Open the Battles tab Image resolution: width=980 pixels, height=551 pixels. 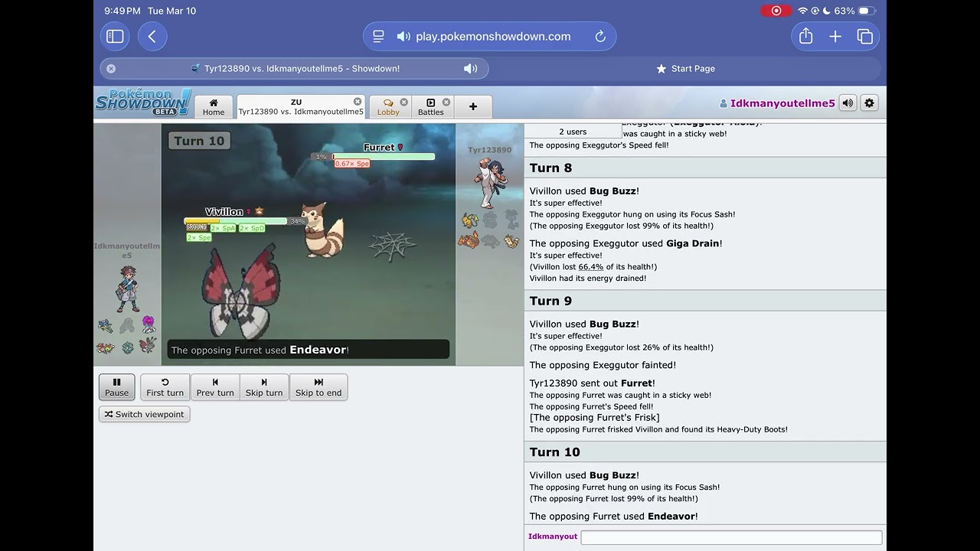click(430, 107)
